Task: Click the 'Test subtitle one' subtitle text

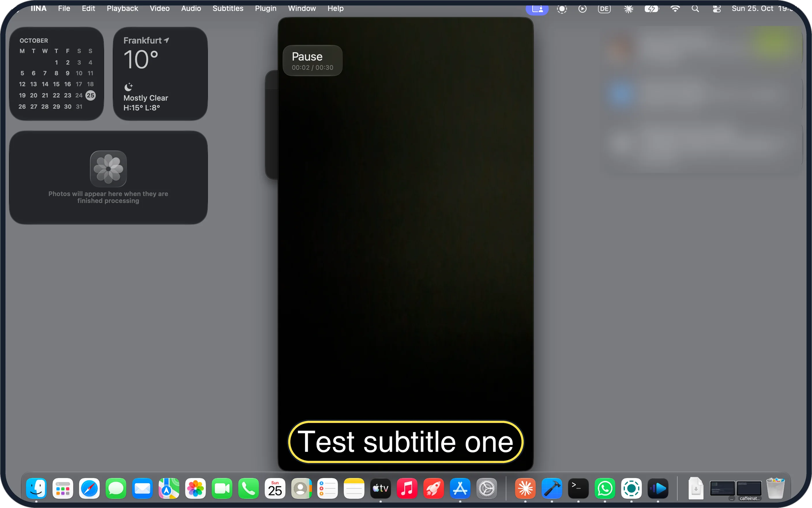Action: coord(405,442)
